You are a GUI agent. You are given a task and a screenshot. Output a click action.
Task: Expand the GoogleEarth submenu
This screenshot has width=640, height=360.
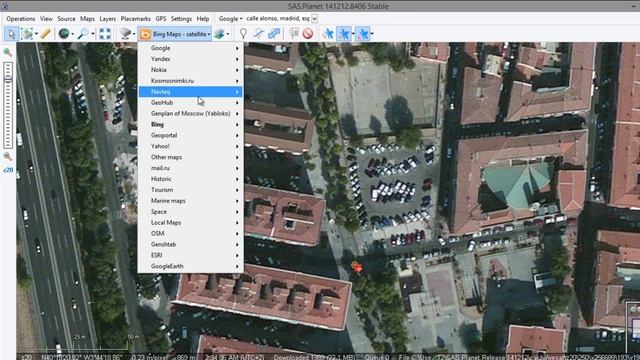point(191,266)
